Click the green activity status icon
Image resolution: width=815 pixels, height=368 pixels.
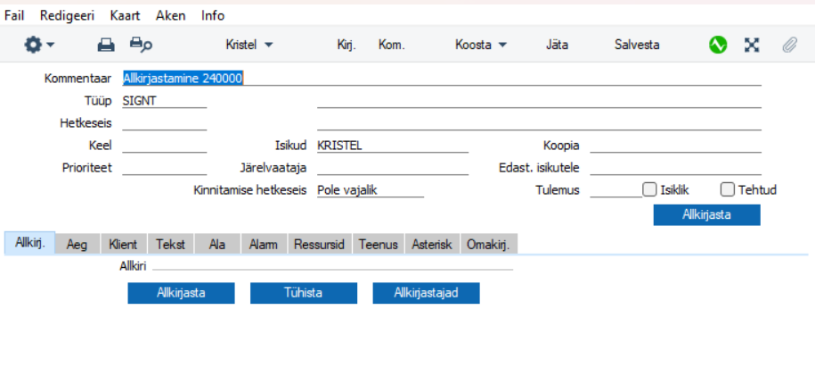[x=718, y=45]
